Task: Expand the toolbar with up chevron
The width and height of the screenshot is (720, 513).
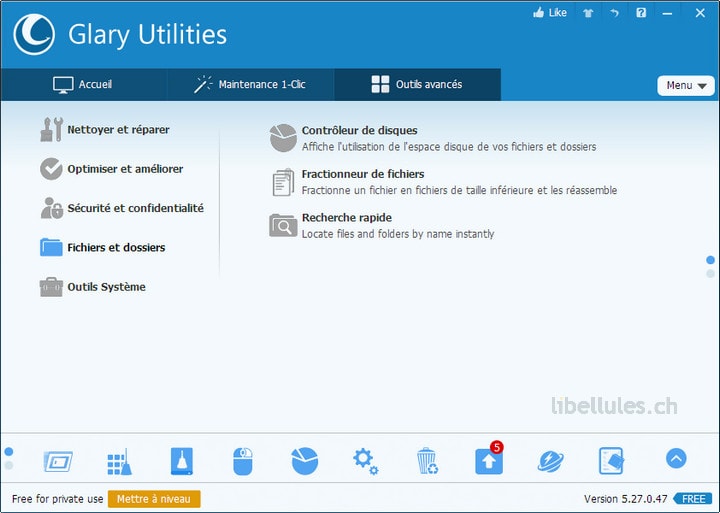Action: 676,458
